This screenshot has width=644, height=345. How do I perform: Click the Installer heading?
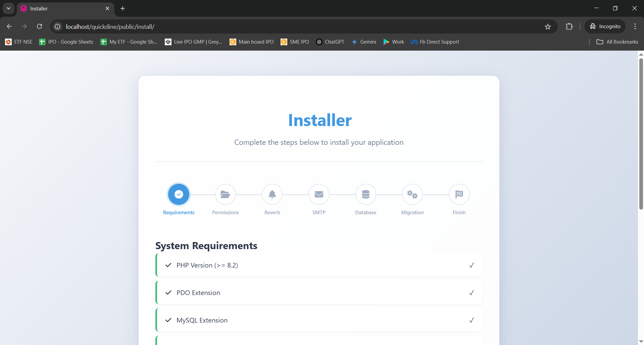point(320,120)
